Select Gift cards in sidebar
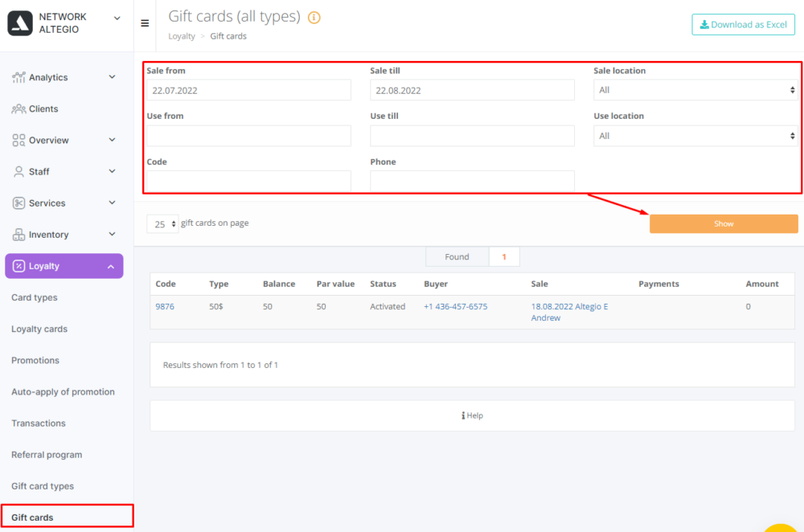The image size is (804, 532). click(x=32, y=518)
